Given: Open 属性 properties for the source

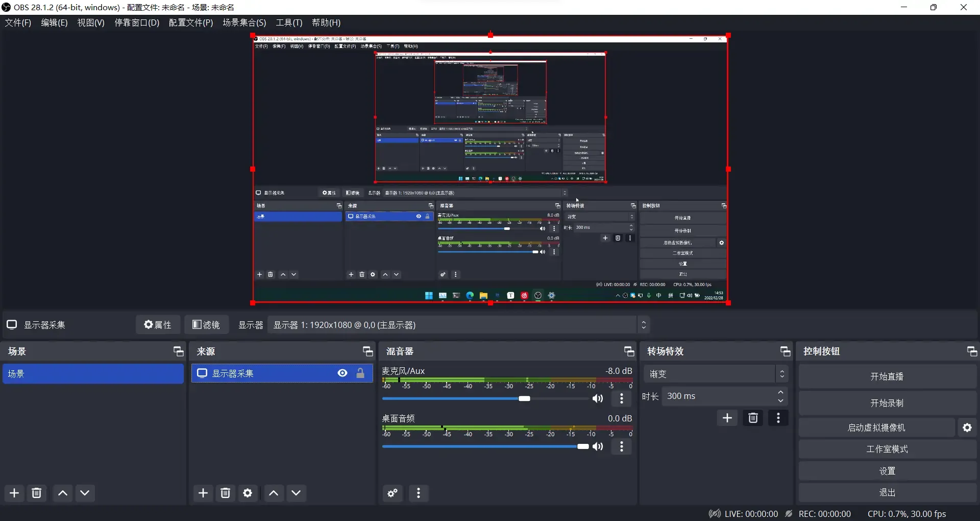Looking at the screenshot, I should [x=158, y=325].
